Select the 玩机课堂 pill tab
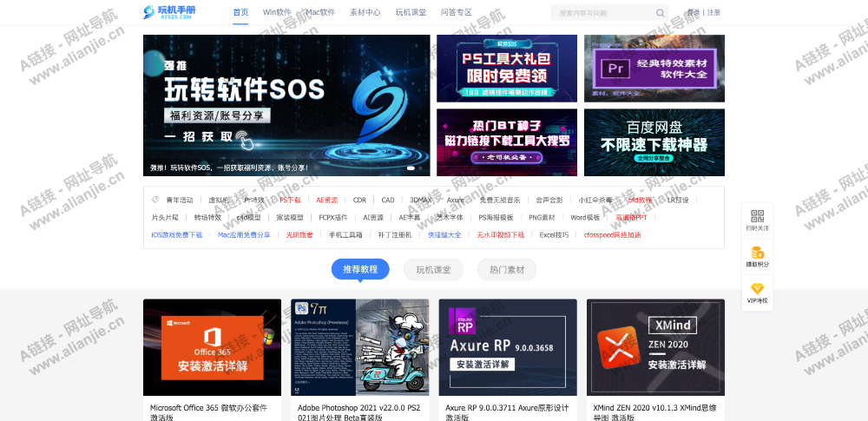Screen dimensions: 868x421 [x=433, y=270]
